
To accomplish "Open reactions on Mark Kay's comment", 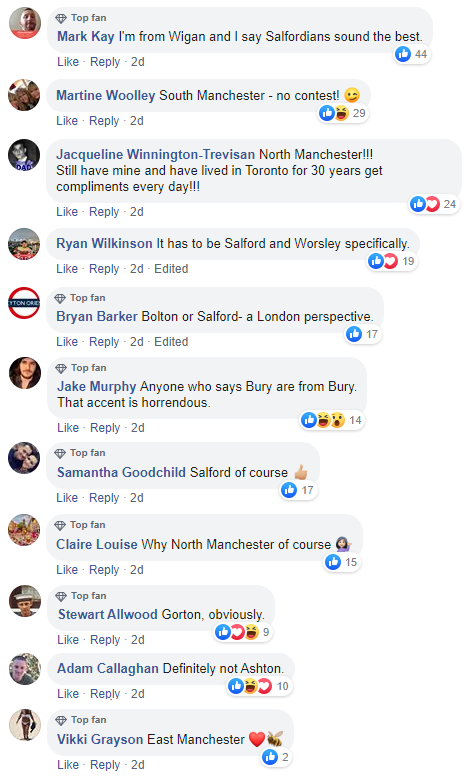I will pyautogui.click(x=412, y=54).
